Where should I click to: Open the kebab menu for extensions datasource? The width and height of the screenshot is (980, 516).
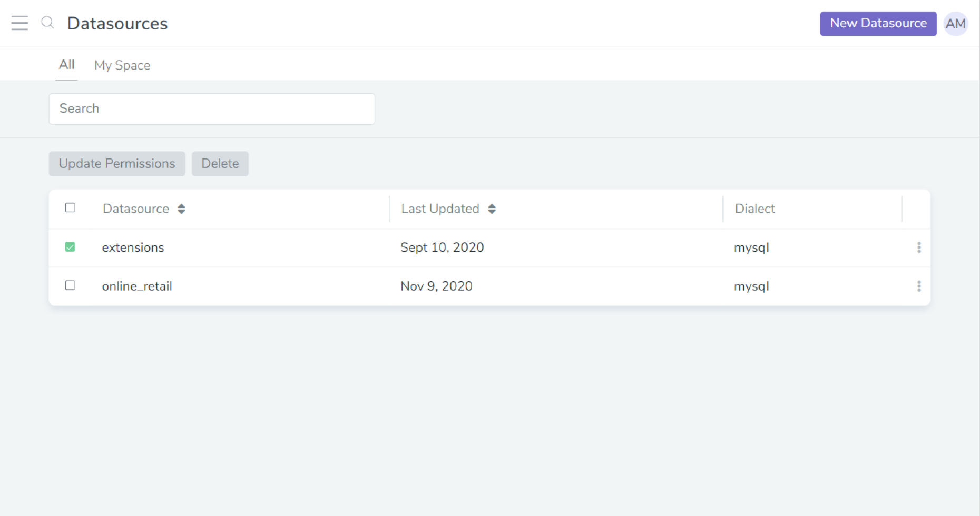[919, 247]
